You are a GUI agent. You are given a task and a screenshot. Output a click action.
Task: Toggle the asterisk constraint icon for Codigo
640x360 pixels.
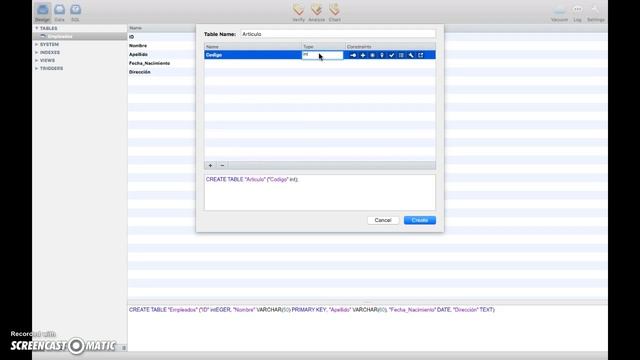coord(372,55)
